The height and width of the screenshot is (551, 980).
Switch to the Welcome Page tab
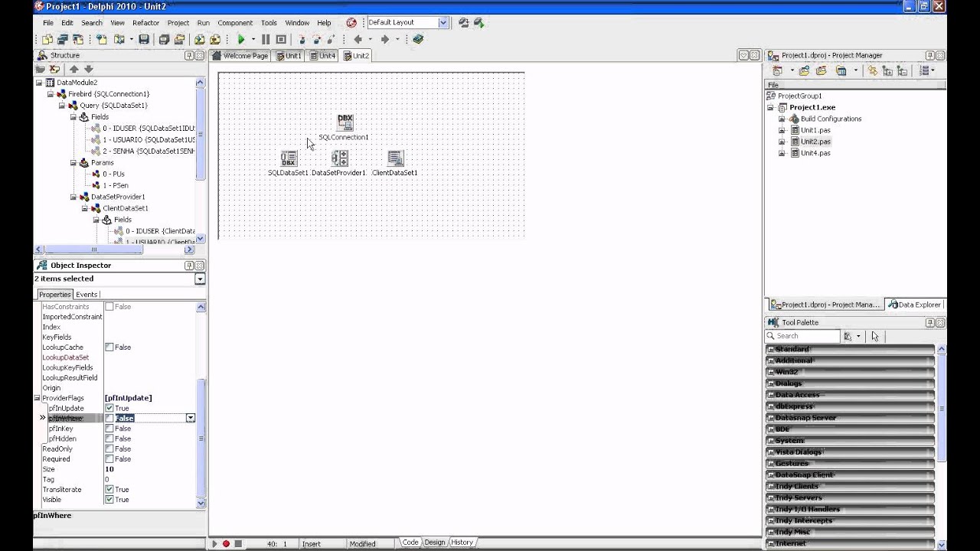click(x=240, y=56)
